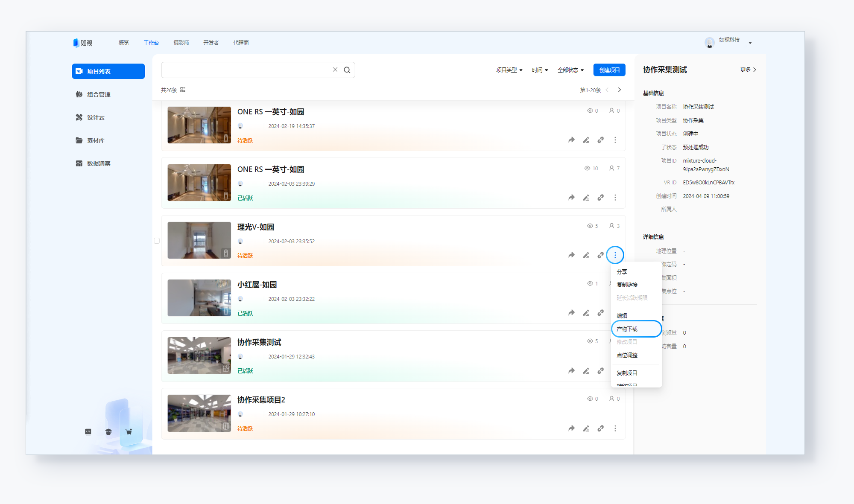Screen dimensions: 854x504
Task: Click the edit pencil for the 2024-02-19 ONE RS project
Action: [x=586, y=140]
